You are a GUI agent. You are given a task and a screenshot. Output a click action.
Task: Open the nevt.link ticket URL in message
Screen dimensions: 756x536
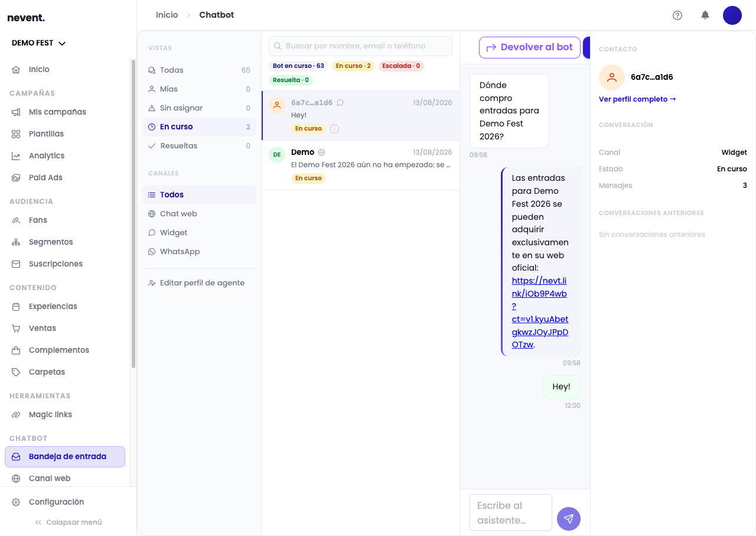click(540, 313)
